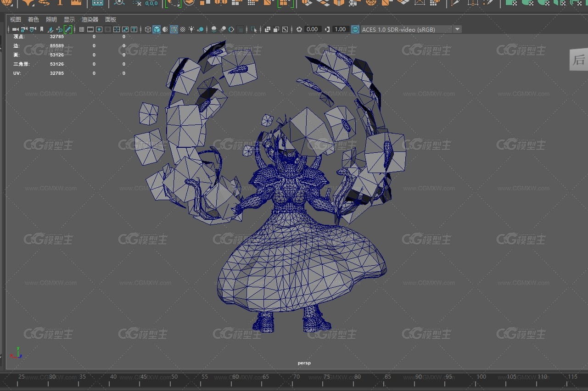Click the camera Bookmarks icon
588x391 pixels.
pyautogui.click(x=42, y=29)
